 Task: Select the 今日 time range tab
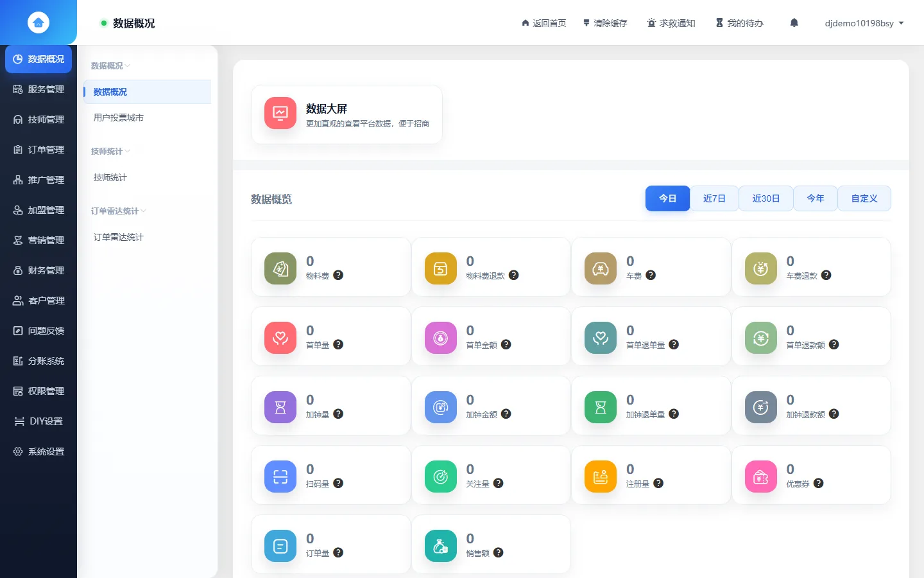pos(667,198)
